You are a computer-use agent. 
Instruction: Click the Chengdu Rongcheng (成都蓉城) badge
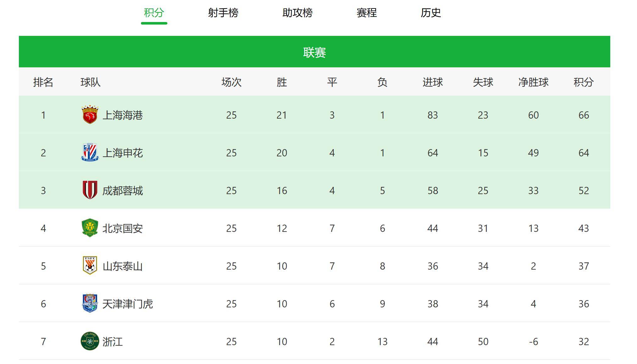[x=90, y=190]
